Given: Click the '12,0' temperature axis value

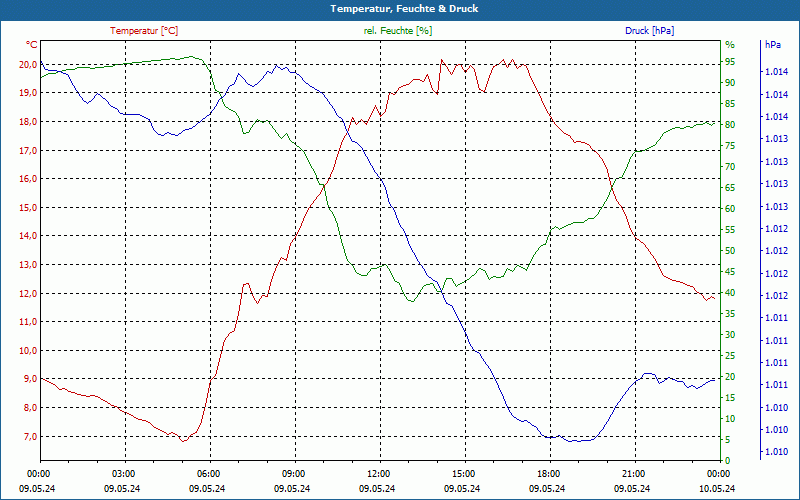Looking at the screenshot, I should [x=28, y=293].
